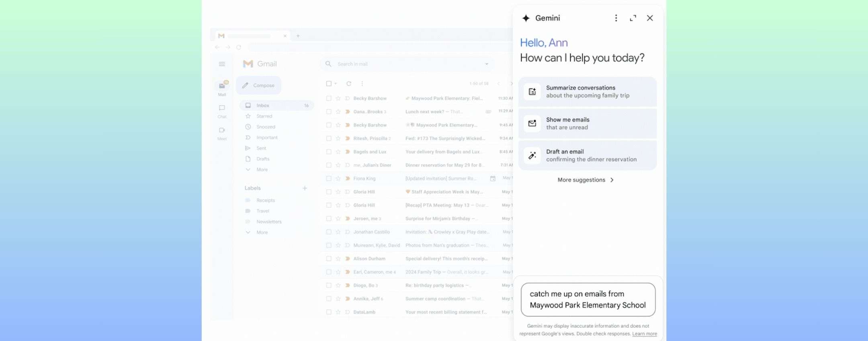This screenshot has height=341, width=868.
Task: Open a new browser tab
Action: 298,36
